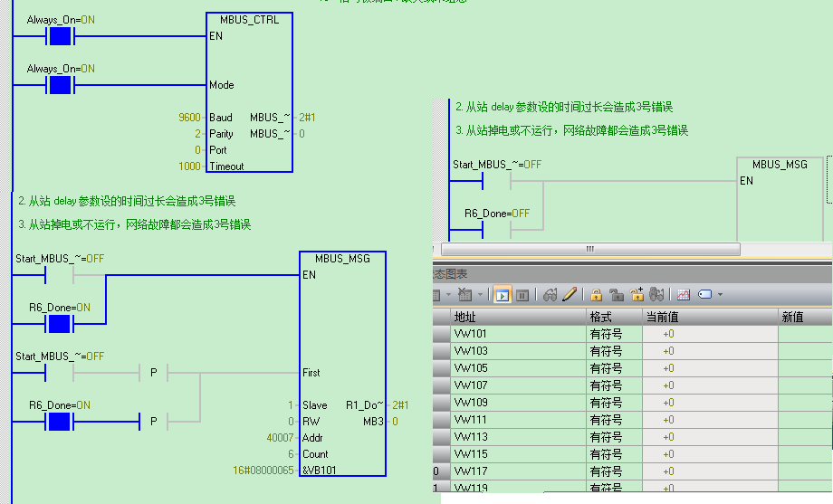Toggle the Always_On contact on MBUS_CTRL Mode
The width and height of the screenshot is (833, 504).
(x=60, y=85)
